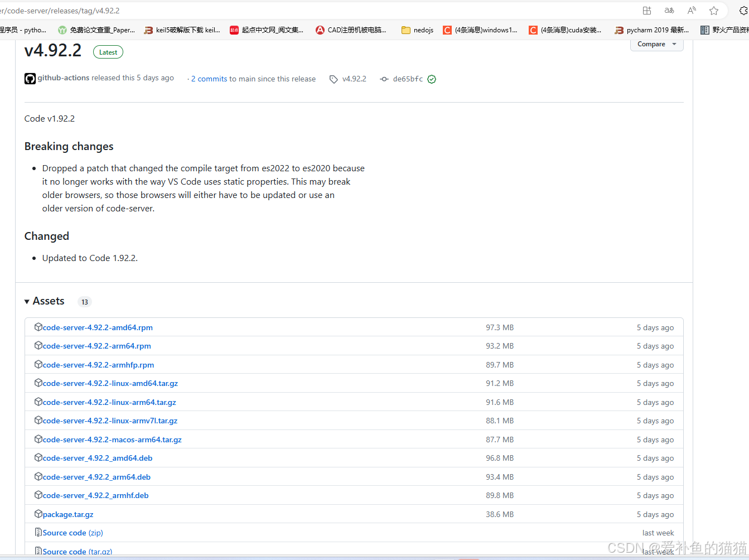Click the v4.92.2 release title heading
Viewport: 749px width, 560px height.
point(53,50)
